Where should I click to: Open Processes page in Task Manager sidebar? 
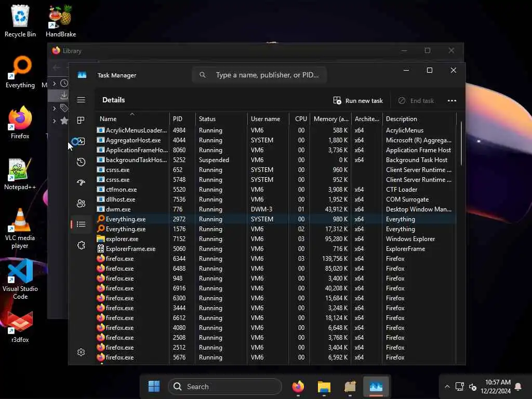[x=81, y=121]
